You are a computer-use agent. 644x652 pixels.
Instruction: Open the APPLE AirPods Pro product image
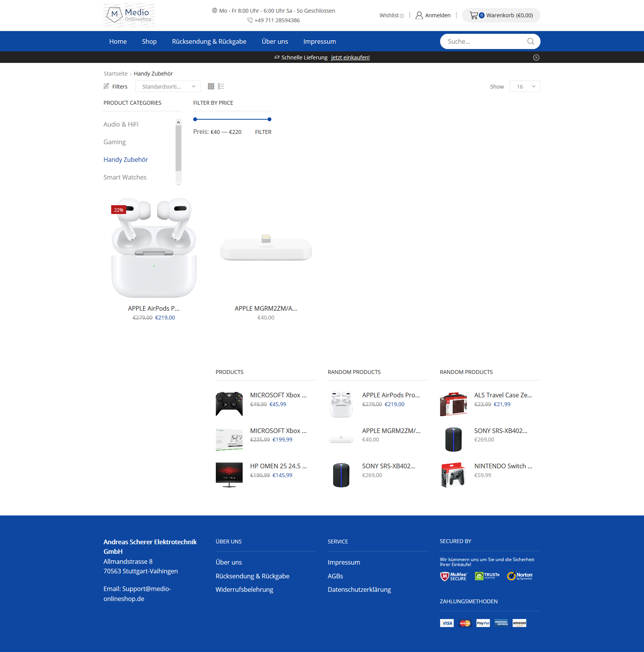point(154,248)
